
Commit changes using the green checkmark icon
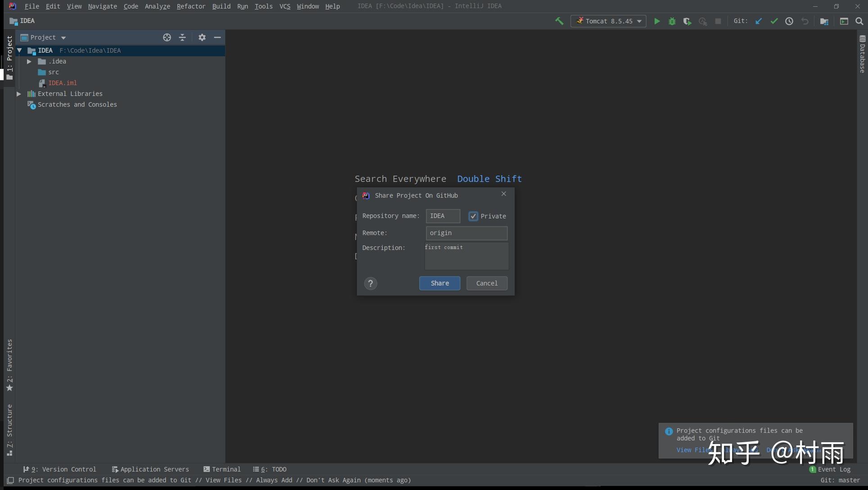(774, 21)
